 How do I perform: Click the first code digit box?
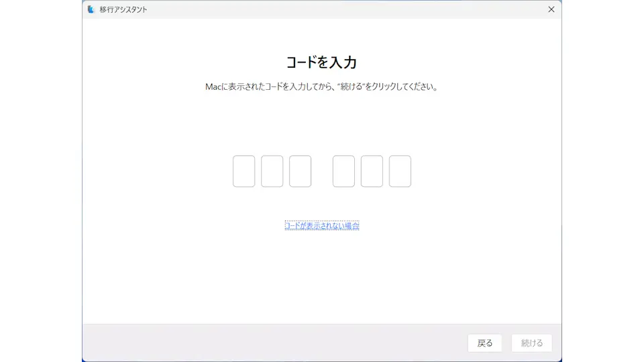click(244, 172)
